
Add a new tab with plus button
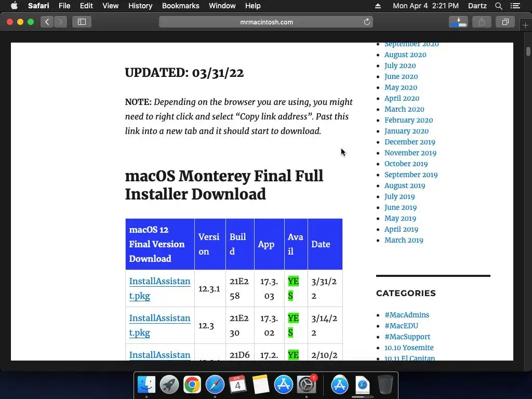pyautogui.click(x=525, y=25)
